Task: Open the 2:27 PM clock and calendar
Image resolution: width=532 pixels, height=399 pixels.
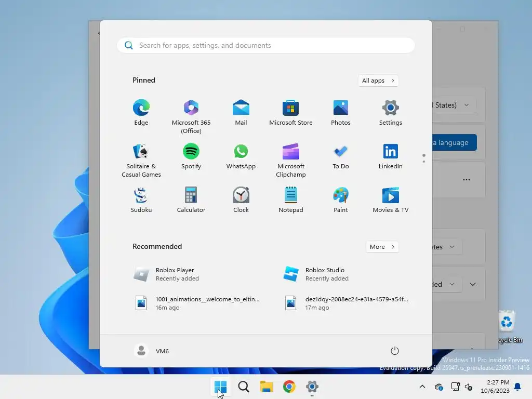Action: (x=495, y=387)
